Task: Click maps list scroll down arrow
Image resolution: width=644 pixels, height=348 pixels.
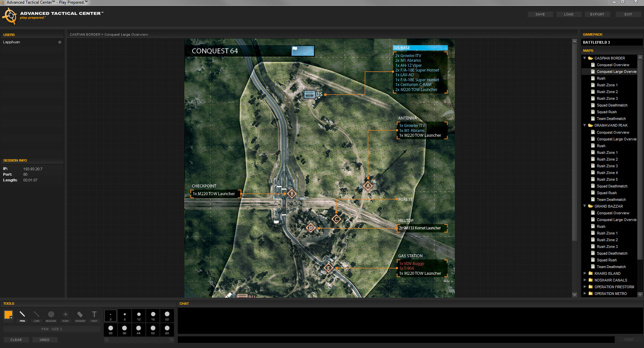Action: point(640,294)
